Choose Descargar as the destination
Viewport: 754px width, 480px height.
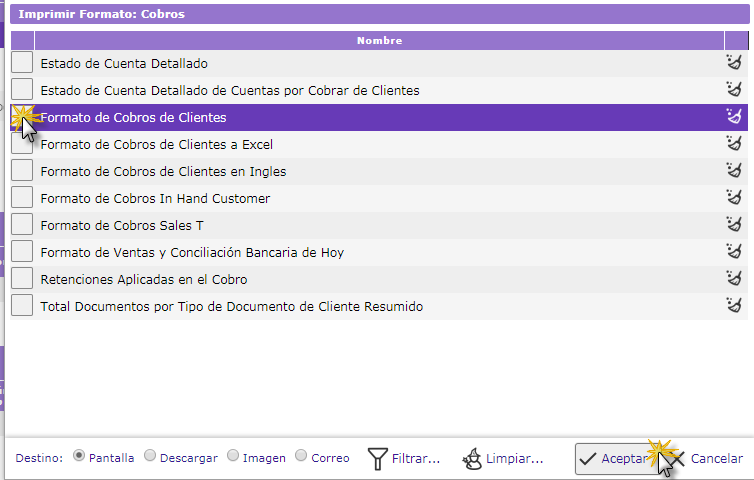coord(150,456)
